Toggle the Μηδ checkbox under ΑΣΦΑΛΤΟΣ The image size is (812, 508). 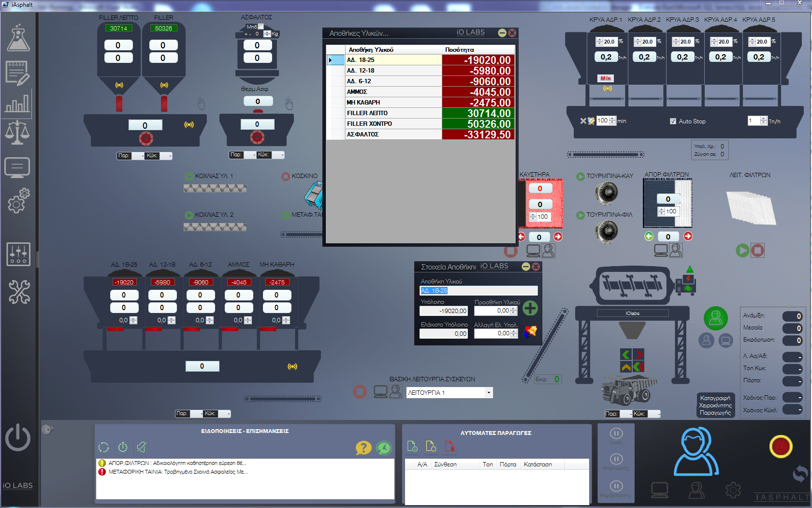261,27
